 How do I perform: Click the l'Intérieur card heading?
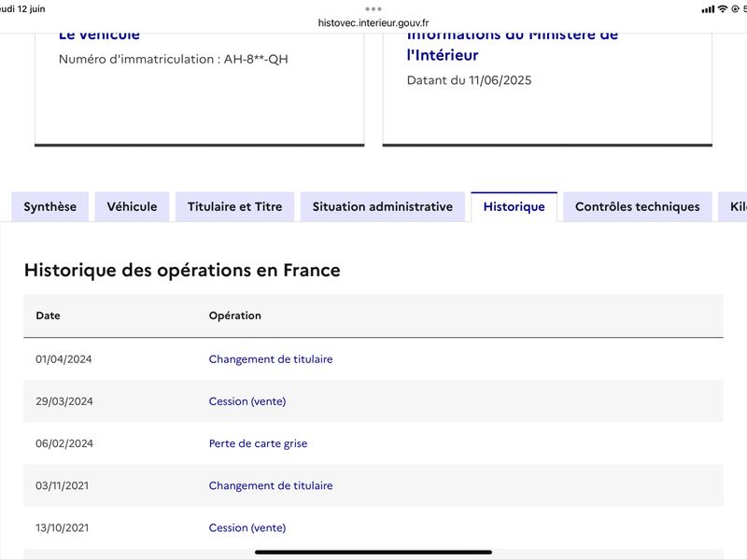pos(443,55)
